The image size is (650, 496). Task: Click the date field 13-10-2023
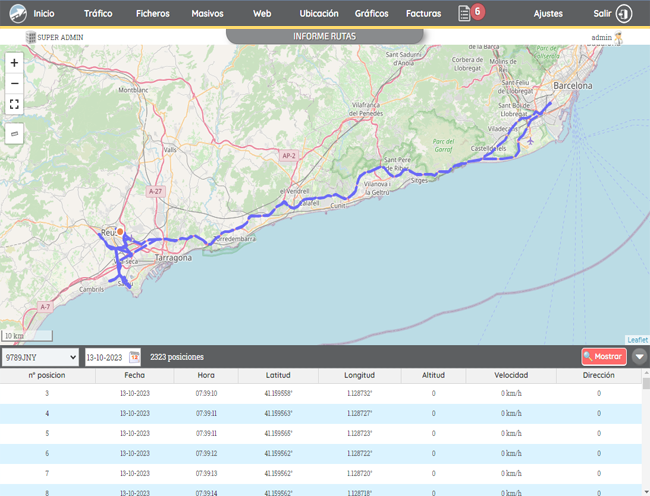106,357
